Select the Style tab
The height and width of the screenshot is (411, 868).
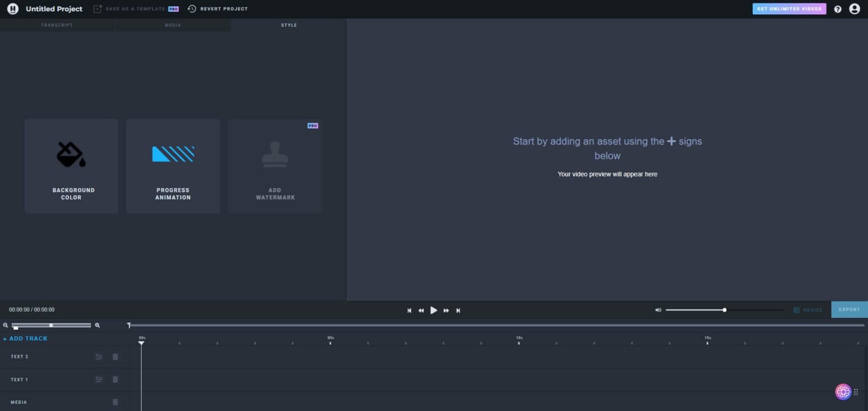pos(289,25)
